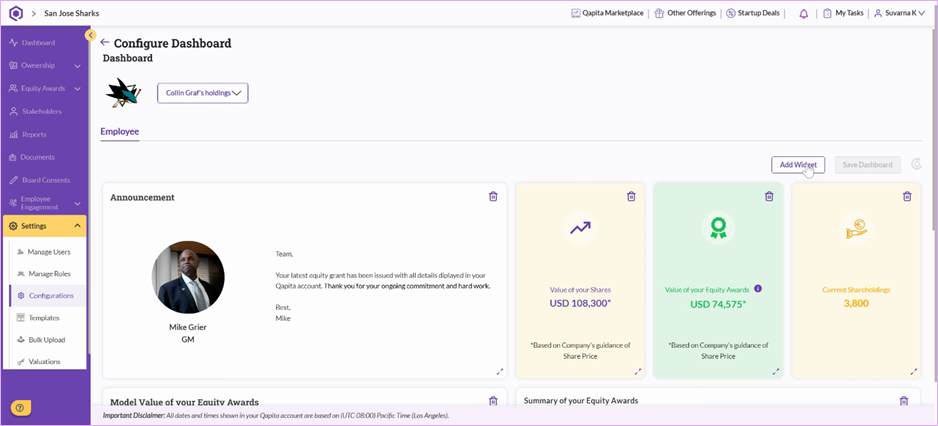This screenshot has width=938, height=426.
Task: Click the Important Disclaimer text at the bottom
Action: [x=276, y=415]
